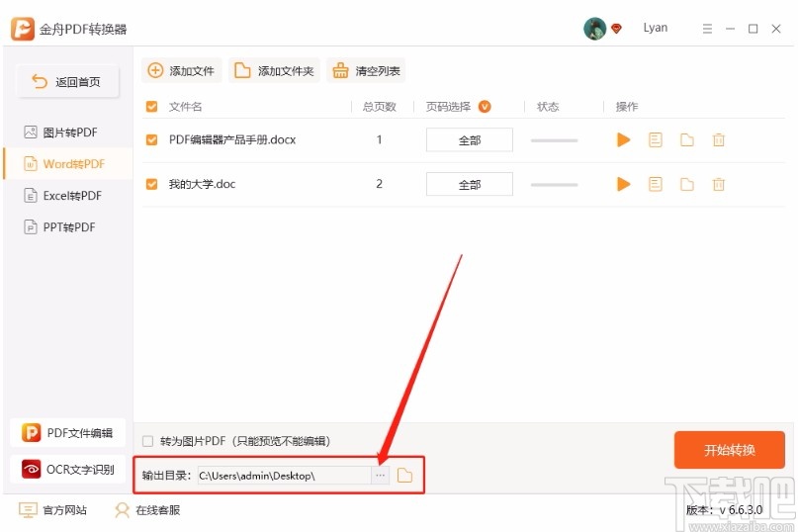The width and height of the screenshot is (798, 532).
Task: Start converting PDF编辑器产品手册.docx with play icon
Action: pyautogui.click(x=623, y=139)
